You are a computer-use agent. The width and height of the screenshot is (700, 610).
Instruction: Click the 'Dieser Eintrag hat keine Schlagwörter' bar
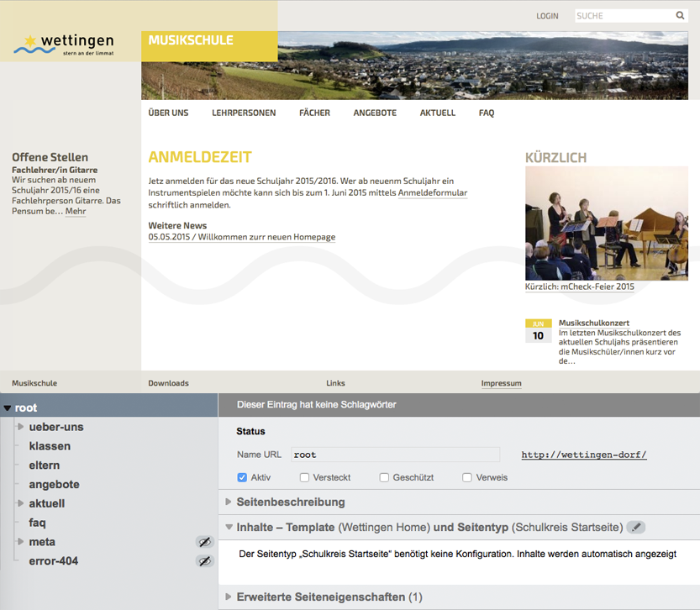(x=459, y=405)
